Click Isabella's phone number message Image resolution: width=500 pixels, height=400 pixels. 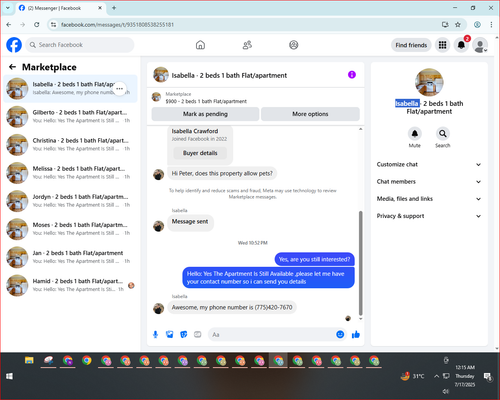(232, 307)
